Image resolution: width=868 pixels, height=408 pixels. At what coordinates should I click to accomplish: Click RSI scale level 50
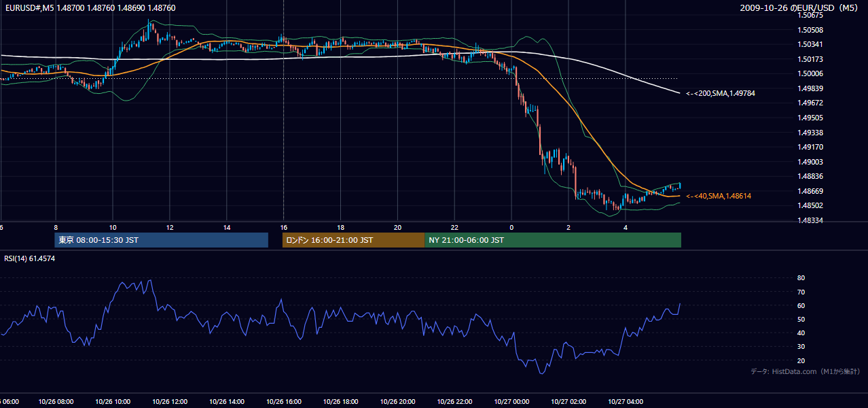(x=801, y=319)
